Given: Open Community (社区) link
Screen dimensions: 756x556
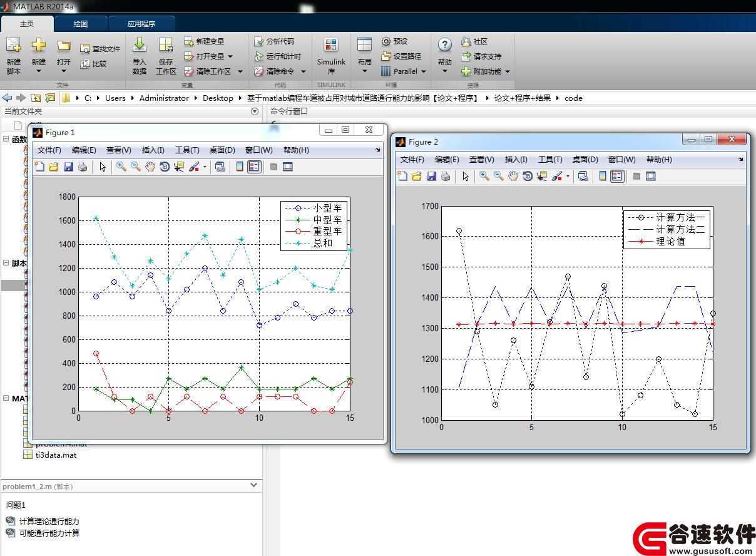Looking at the screenshot, I should 474,41.
